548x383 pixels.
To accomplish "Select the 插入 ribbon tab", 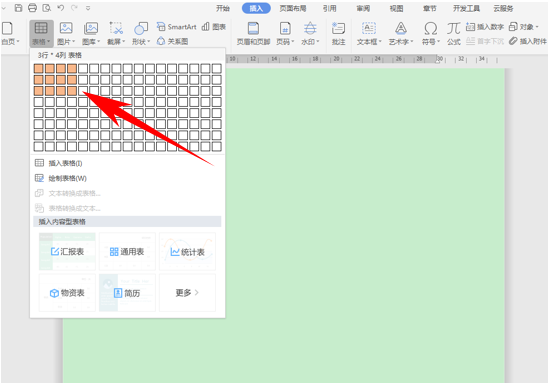I will (x=256, y=8).
